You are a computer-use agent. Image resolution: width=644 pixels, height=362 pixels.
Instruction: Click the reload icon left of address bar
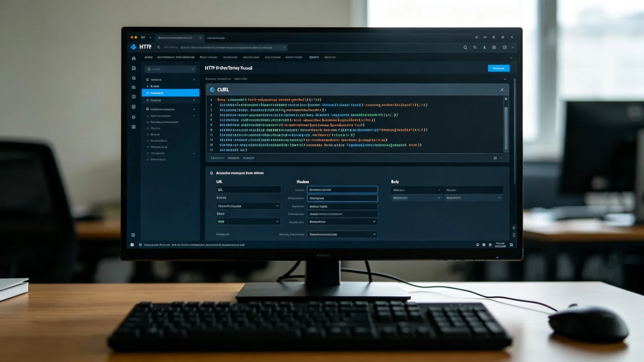pos(159,47)
